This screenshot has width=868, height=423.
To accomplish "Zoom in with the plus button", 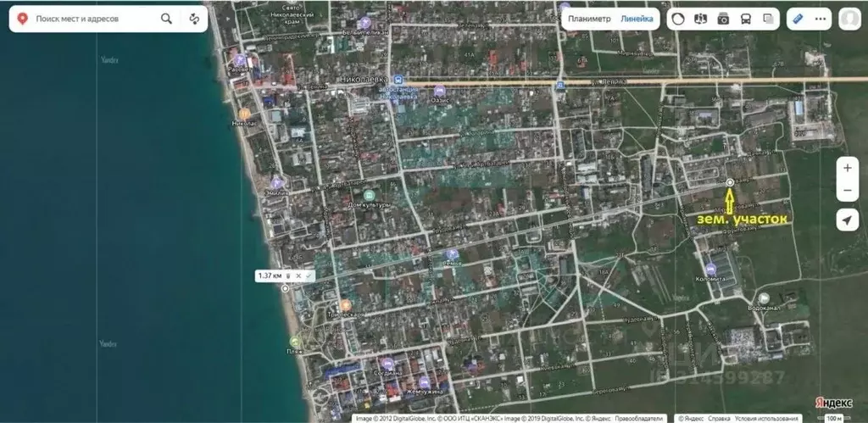I will coord(848,168).
